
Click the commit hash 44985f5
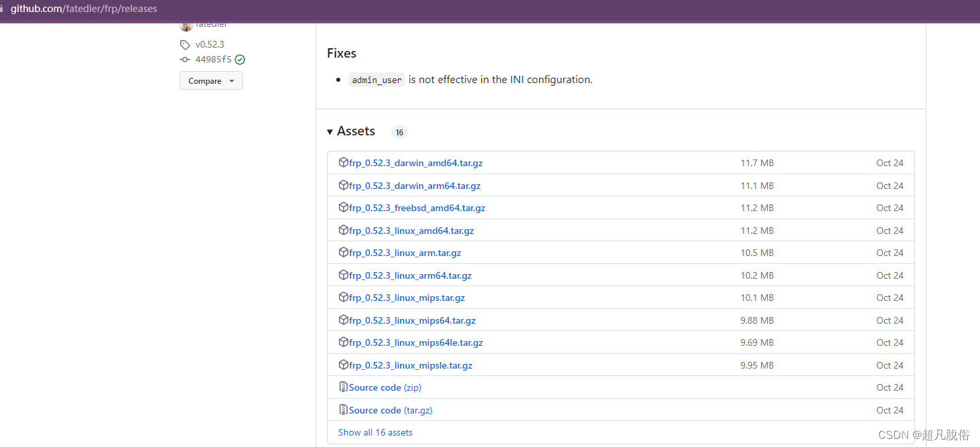[214, 59]
